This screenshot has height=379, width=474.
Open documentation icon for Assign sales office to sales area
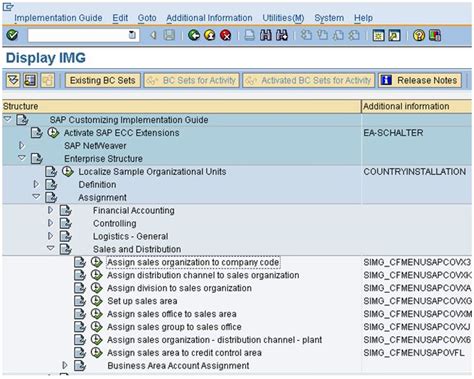click(x=80, y=314)
